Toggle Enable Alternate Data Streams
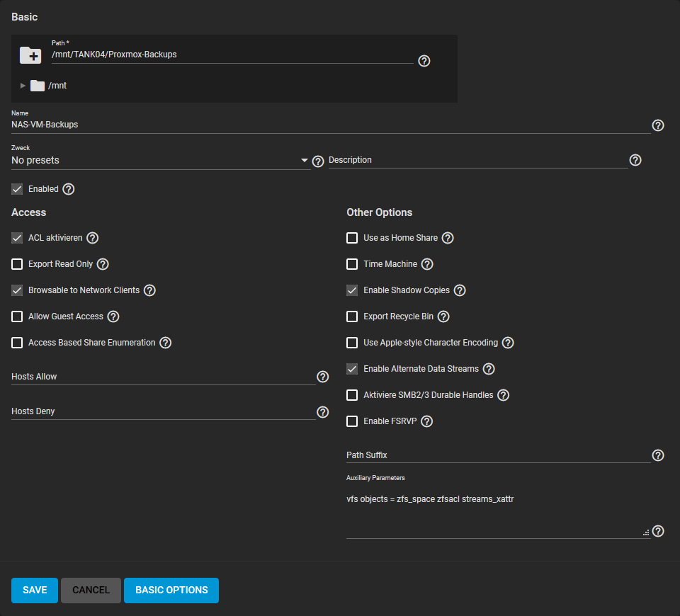Screen dimensions: 680x616 coord(352,369)
